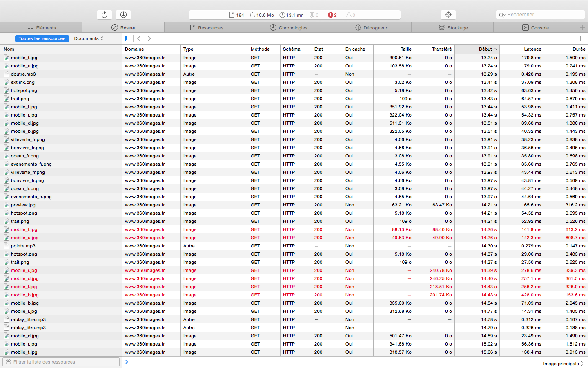Click the reload page button

coord(105,15)
